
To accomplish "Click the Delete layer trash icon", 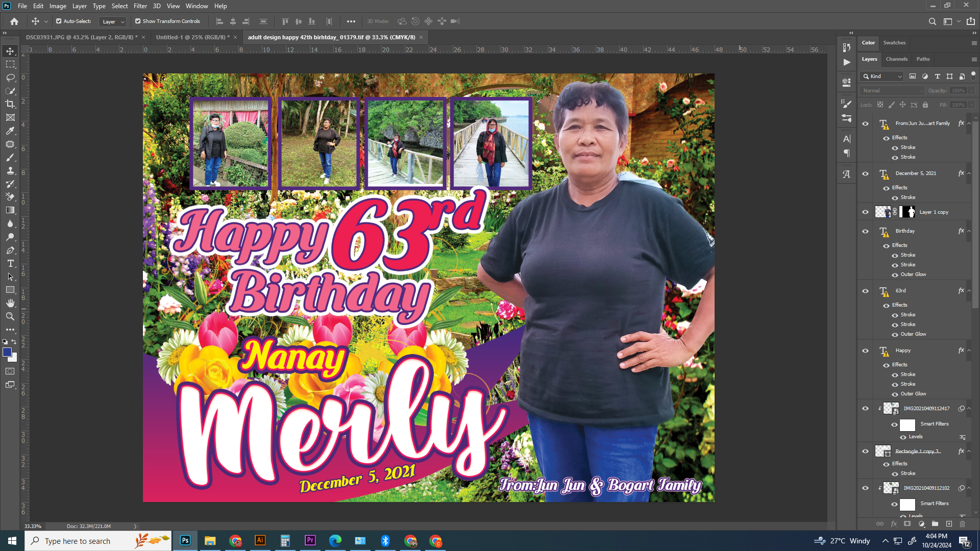I will [x=963, y=524].
